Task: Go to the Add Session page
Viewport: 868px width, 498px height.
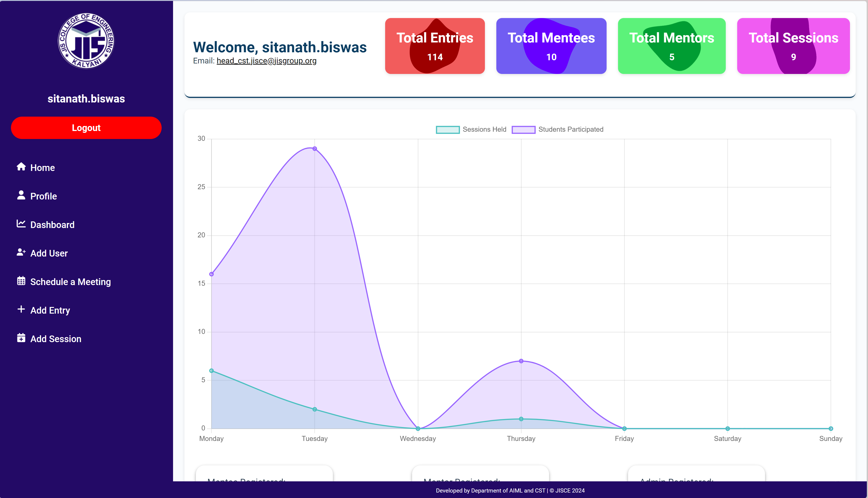Action: [x=56, y=339]
